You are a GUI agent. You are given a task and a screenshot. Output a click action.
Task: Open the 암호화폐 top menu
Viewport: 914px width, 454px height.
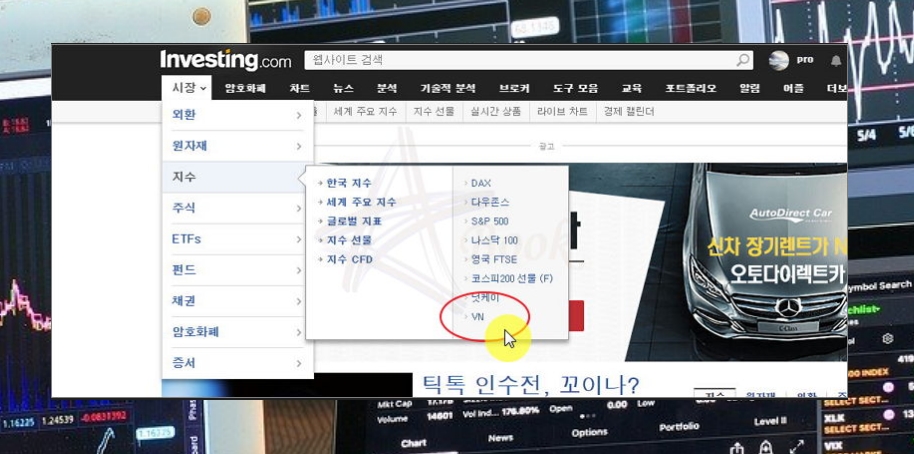(x=245, y=89)
